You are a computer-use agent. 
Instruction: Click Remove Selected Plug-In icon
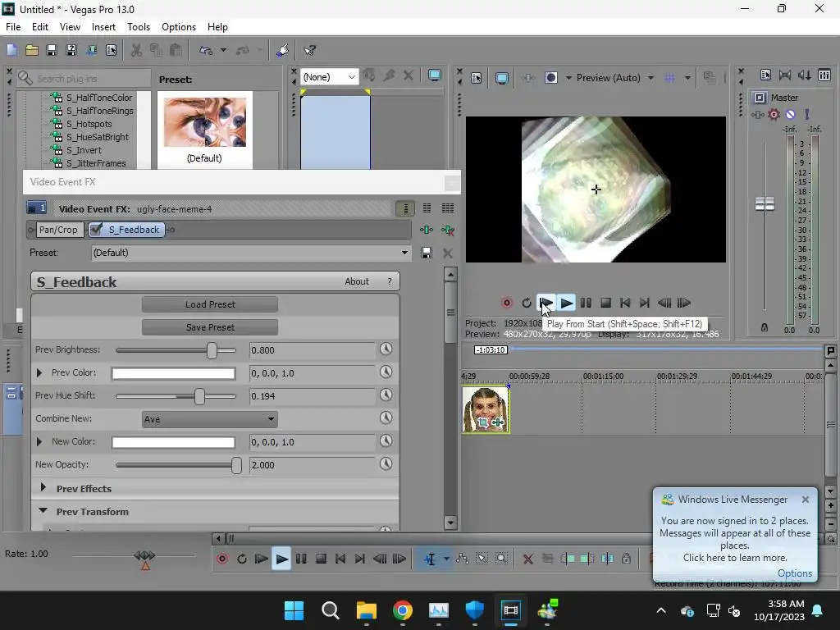pos(448,231)
